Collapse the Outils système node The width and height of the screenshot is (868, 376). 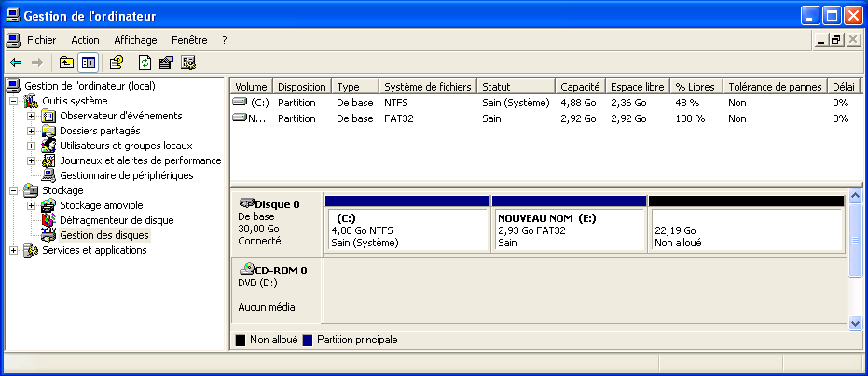13,102
